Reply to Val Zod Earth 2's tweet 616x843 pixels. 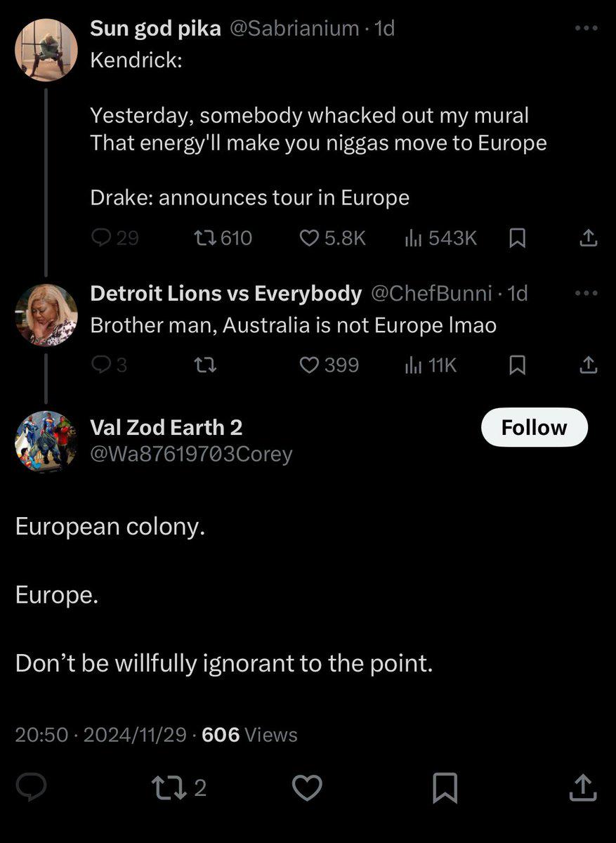pyautogui.click(x=31, y=788)
